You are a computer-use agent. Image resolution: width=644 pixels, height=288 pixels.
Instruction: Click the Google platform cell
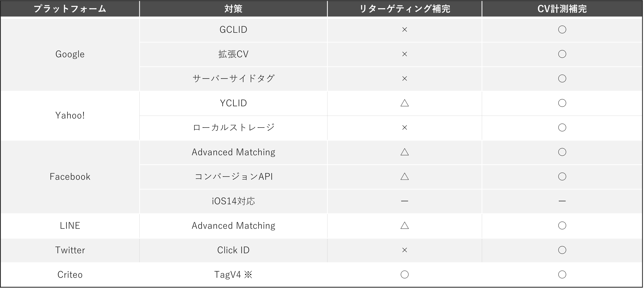[x=70, y=54]
